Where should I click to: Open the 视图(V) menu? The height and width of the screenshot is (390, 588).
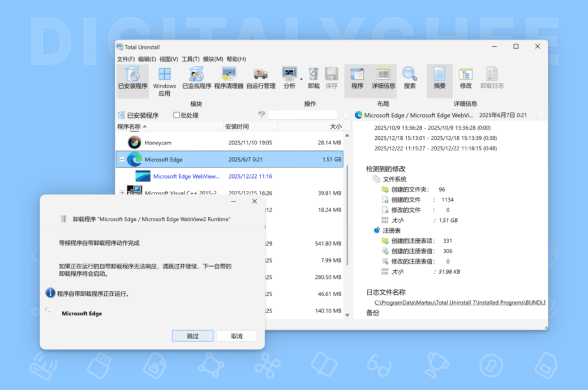point(168,59)
